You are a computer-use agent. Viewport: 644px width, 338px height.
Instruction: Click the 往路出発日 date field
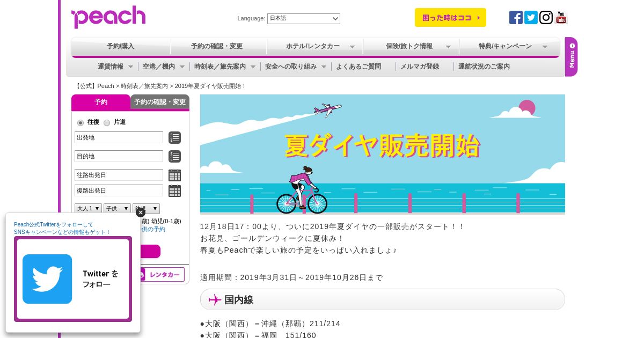click(119, 175)
